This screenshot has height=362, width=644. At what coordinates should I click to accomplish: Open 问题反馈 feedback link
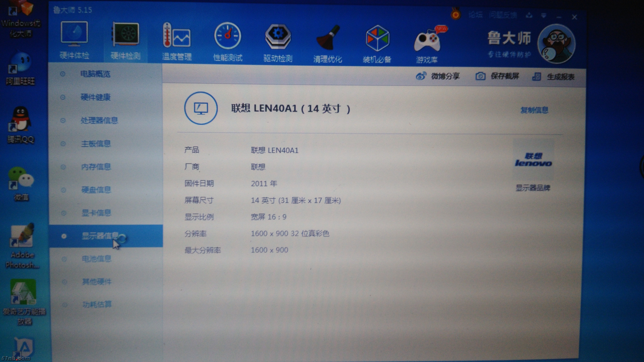(503, 15)
